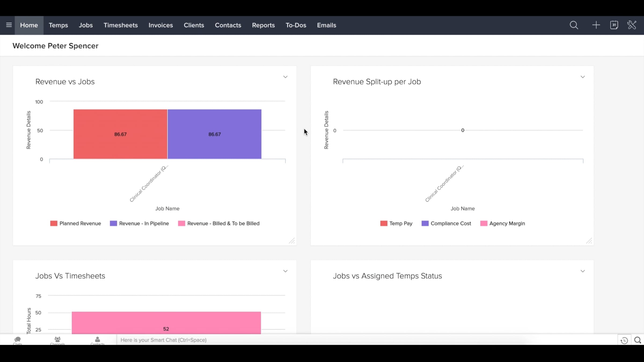Expand Revenue Split-up per Job options
The height and width of the screenshot is (362, 644).
[x=583, y=77]
